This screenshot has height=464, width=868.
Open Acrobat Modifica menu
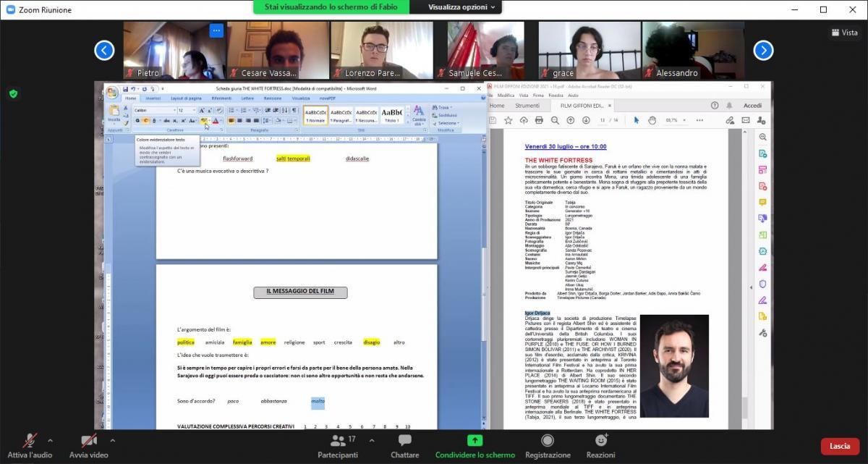point(506,96)
